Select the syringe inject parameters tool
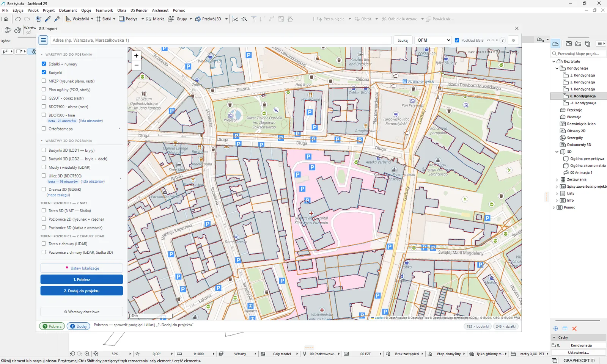Screen dimensions: 607x364 (x=57, y=19)
